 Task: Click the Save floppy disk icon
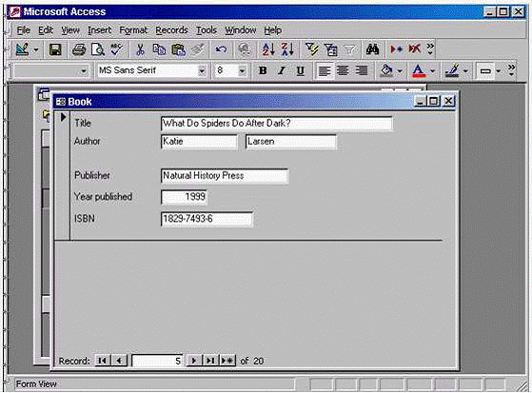point(55,49)
